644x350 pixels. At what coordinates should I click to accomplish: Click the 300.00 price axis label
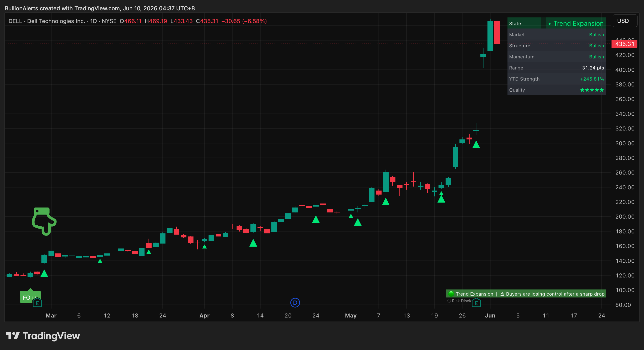[x=625, y=143]
